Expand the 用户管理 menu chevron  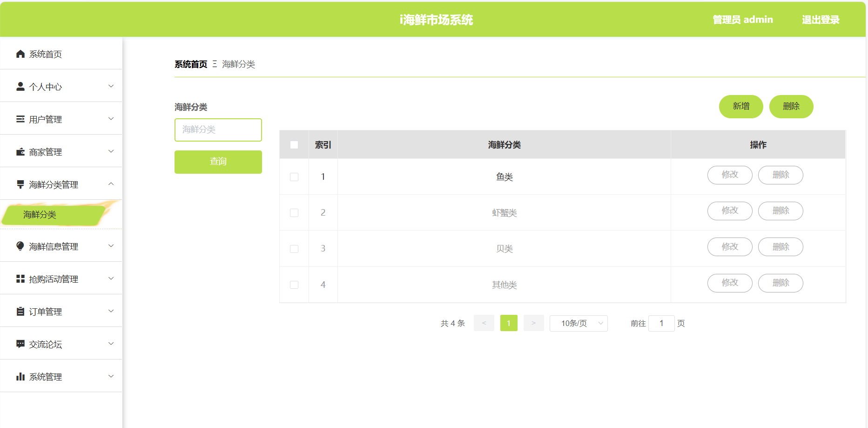(111, 119)
